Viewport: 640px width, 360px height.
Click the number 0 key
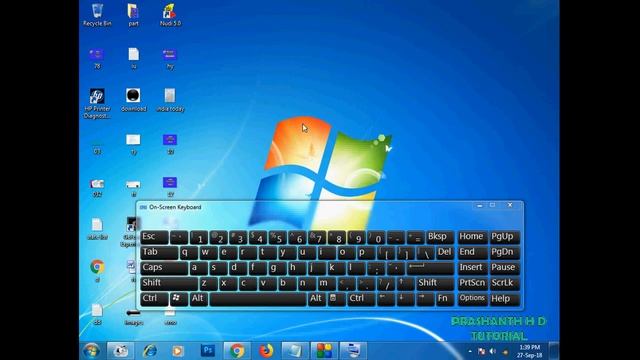(376, 237)
